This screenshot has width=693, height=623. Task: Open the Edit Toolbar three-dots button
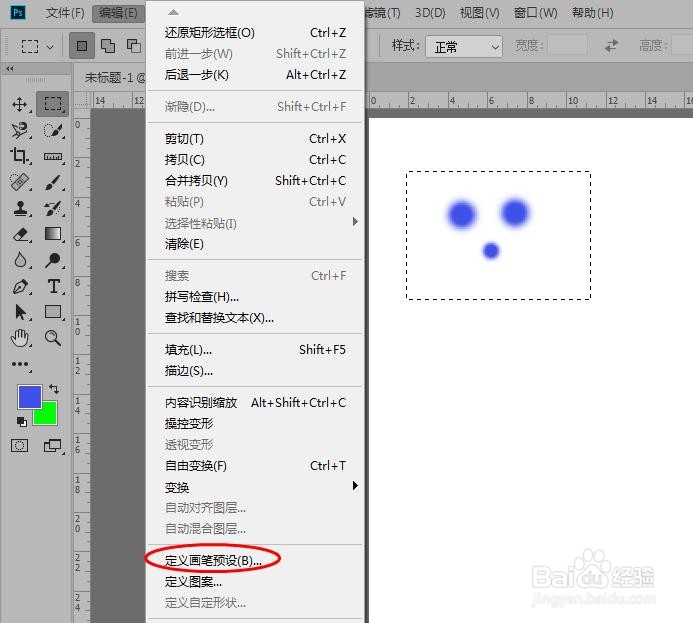pyautogui.click(x=20, y=364)
